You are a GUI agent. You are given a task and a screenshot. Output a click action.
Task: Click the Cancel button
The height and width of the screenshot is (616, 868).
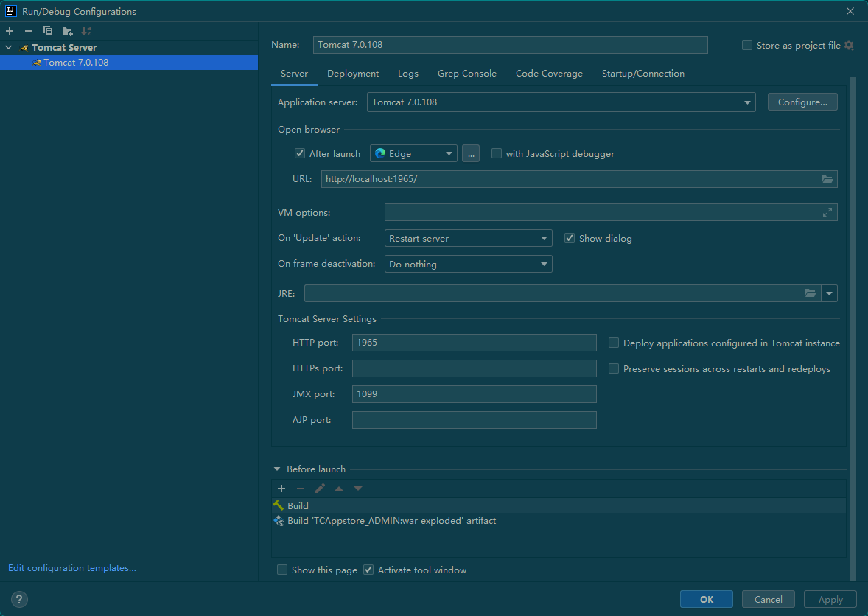(x=769, y=599)
